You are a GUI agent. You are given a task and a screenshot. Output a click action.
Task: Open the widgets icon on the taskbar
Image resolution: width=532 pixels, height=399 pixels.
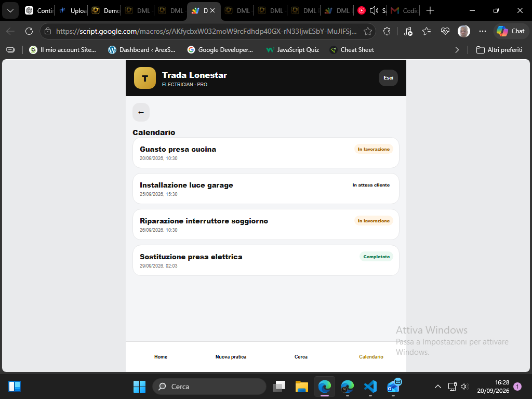point(15,387)
